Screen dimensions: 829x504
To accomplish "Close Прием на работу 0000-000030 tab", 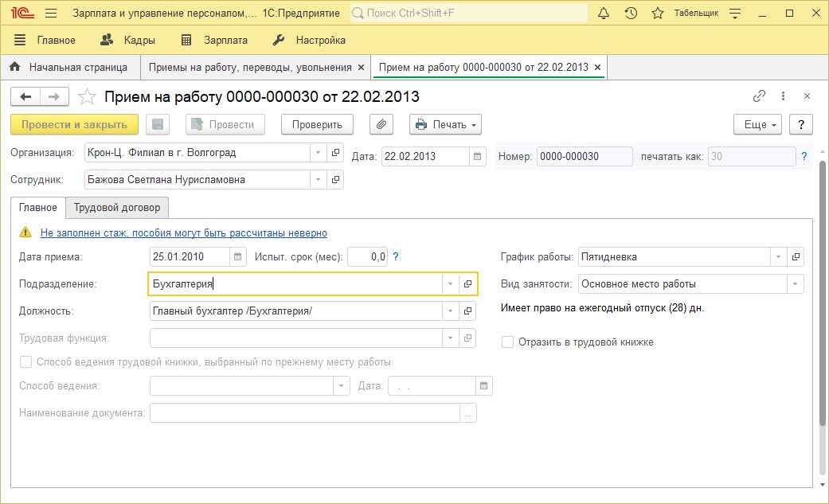I will click(597, 67).
